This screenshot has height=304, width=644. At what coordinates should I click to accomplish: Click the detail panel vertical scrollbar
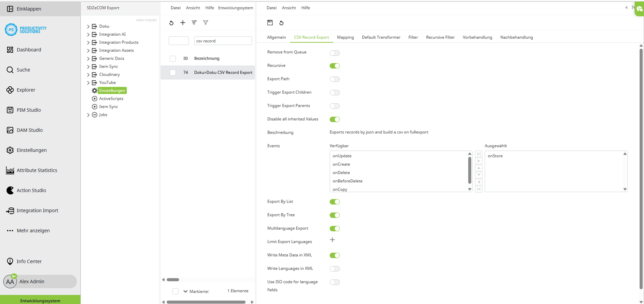(641, 169)
